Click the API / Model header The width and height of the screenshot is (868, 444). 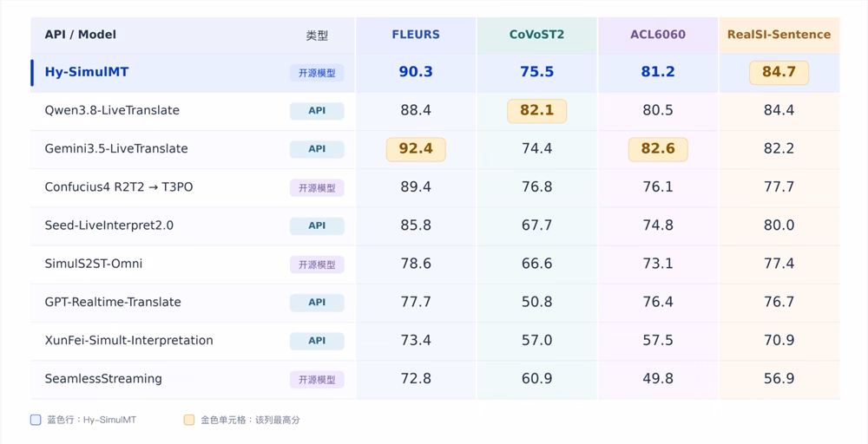(80, 35)
